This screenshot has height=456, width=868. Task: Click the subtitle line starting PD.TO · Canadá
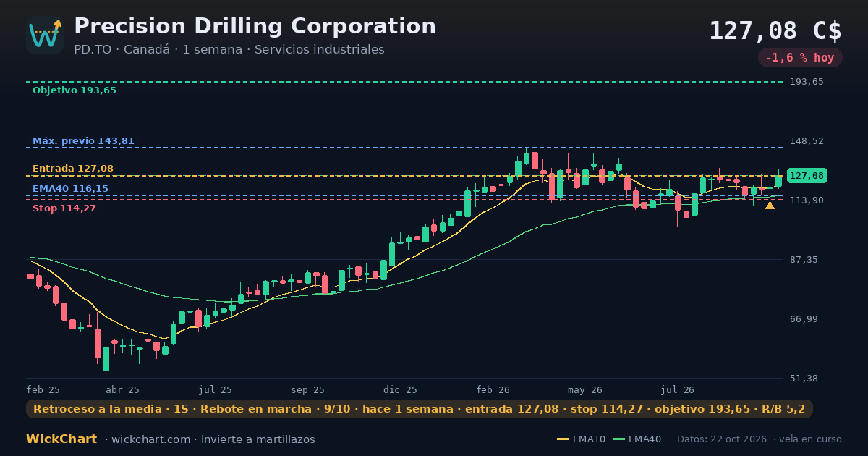tap(229, 50)
